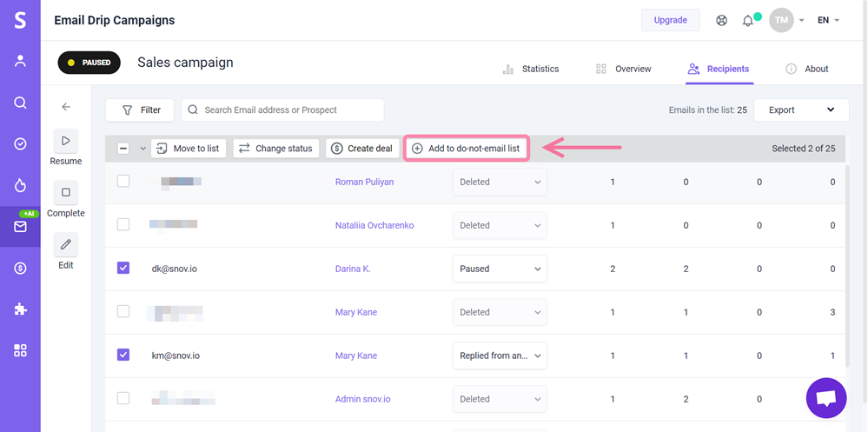Open the email warm-up flame icon

pos(20,185)
